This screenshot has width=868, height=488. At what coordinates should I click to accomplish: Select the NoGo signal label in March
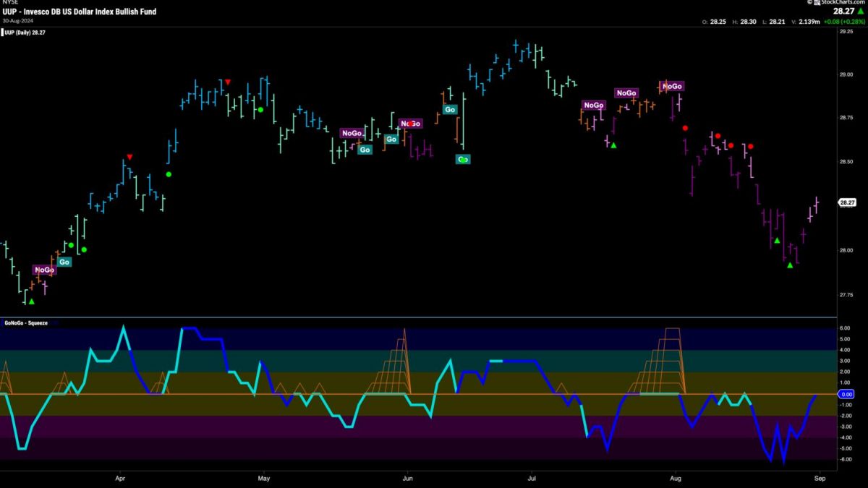click(x=44, y=270)
